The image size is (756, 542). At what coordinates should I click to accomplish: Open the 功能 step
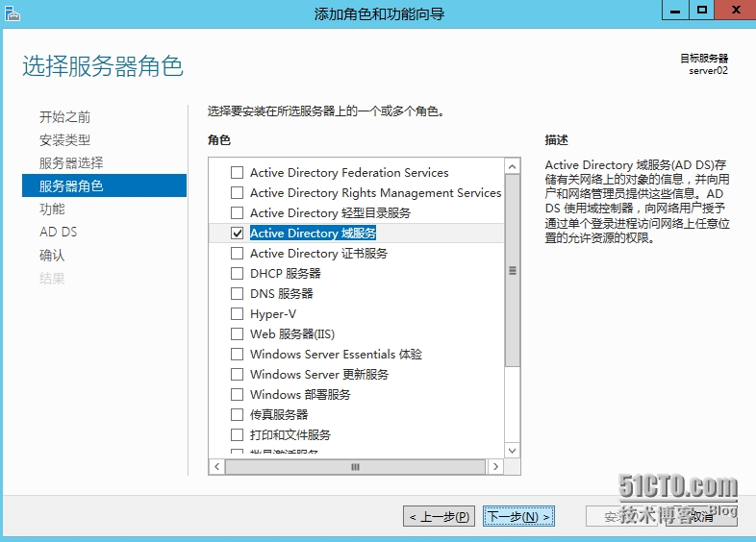52,209
